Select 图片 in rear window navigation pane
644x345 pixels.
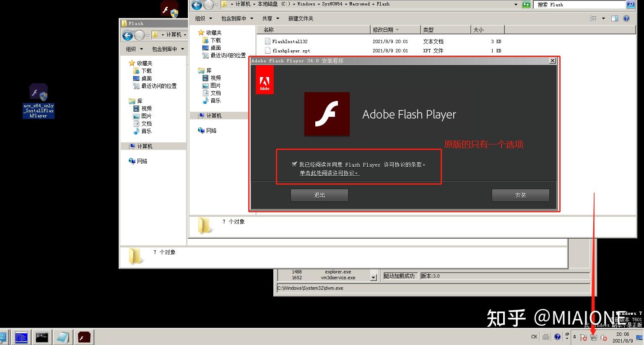coord(146,116)
